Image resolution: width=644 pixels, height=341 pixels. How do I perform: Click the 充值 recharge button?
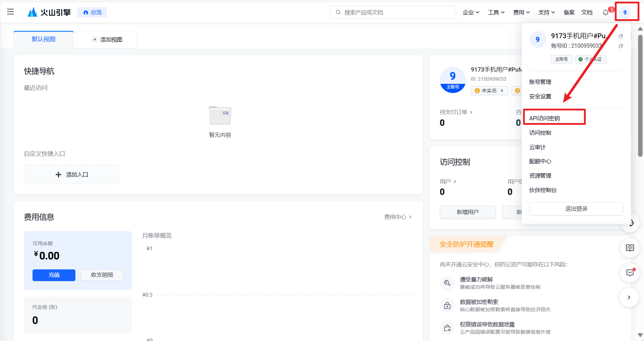tap(54, 275)
